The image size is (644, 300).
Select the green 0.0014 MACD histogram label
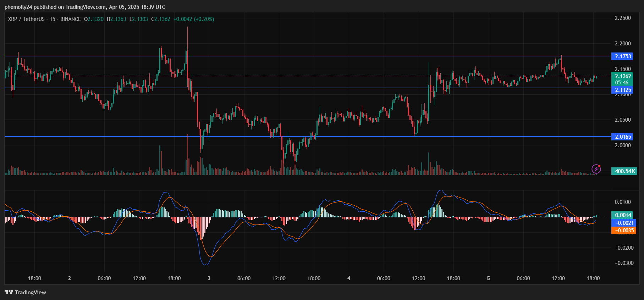623,215
